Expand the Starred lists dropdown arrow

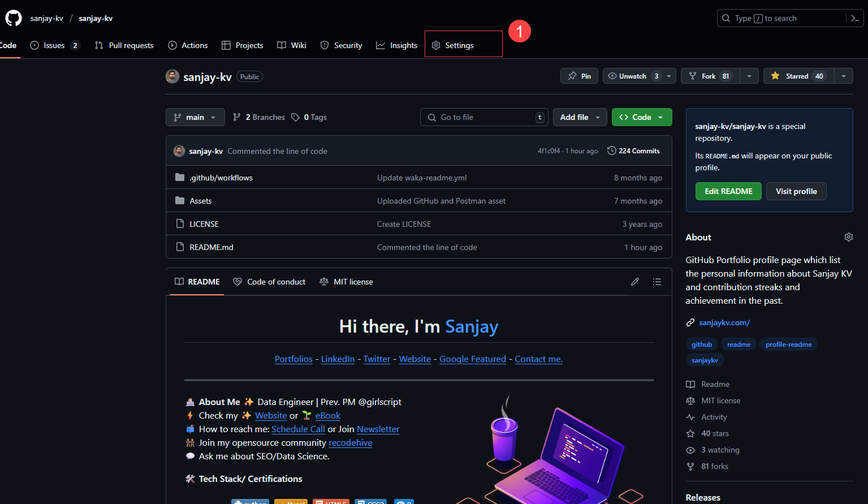pyautogui.click(x=844, y=76)
